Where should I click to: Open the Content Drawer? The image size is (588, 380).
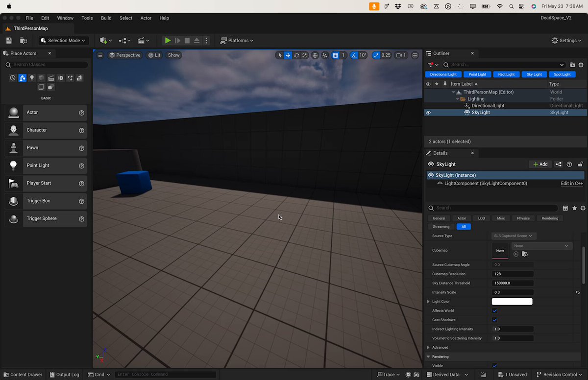click(23, 375)
